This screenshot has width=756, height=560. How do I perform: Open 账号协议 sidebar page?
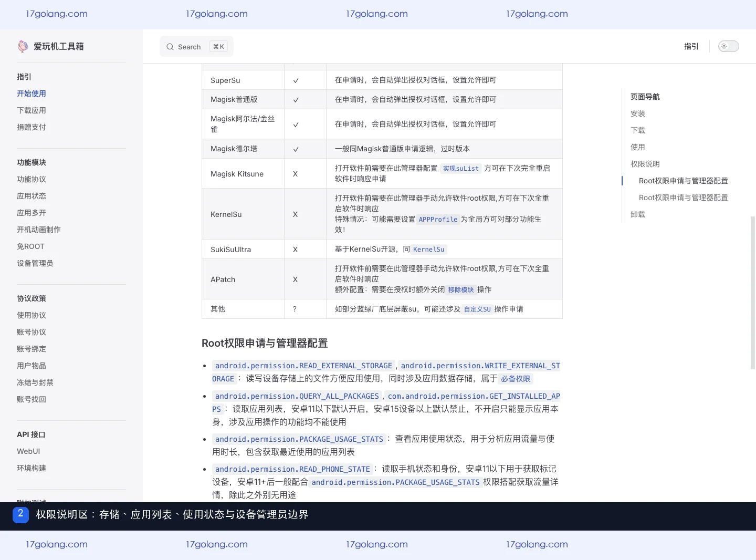pyautogui.click(x=31, y=332)
